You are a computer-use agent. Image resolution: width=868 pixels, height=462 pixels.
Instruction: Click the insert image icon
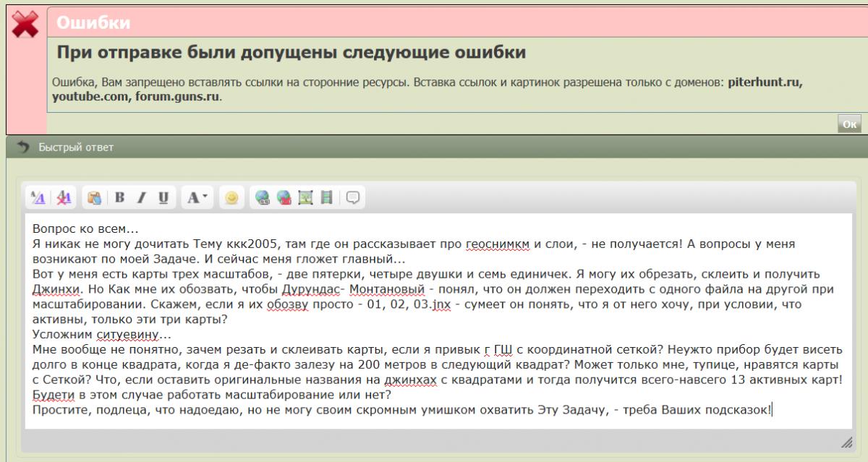tap(305, 198)
